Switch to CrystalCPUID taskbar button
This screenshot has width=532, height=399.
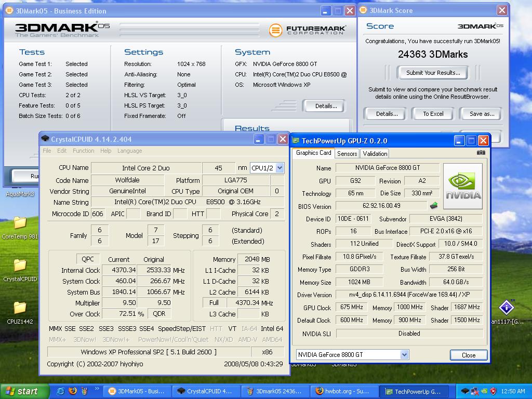(x=207, y=391)
